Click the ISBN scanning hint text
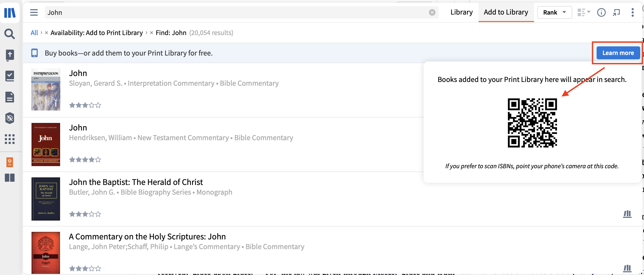This screenshot has width=644, height=275. [x=532, y=166]
